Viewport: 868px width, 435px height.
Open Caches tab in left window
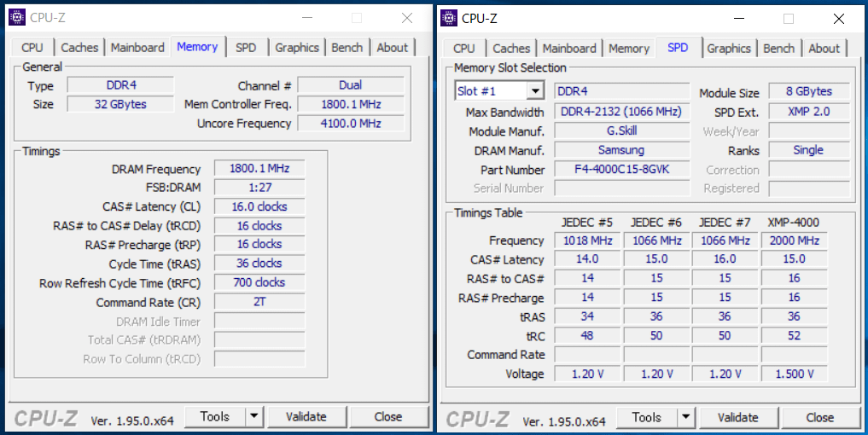[79, 48]
